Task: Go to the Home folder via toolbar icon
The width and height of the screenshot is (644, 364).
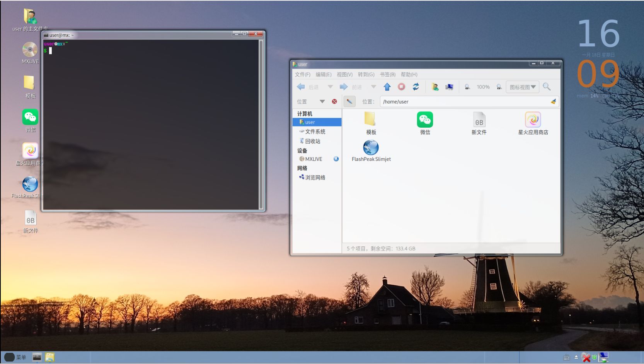Action: (435, 87)
